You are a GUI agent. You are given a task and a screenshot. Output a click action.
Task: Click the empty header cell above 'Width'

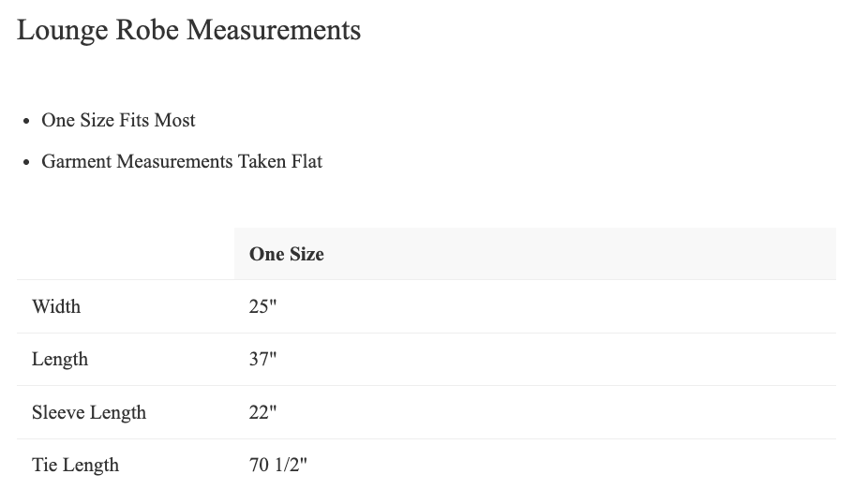pyautogui.click(x=125, y=254)
